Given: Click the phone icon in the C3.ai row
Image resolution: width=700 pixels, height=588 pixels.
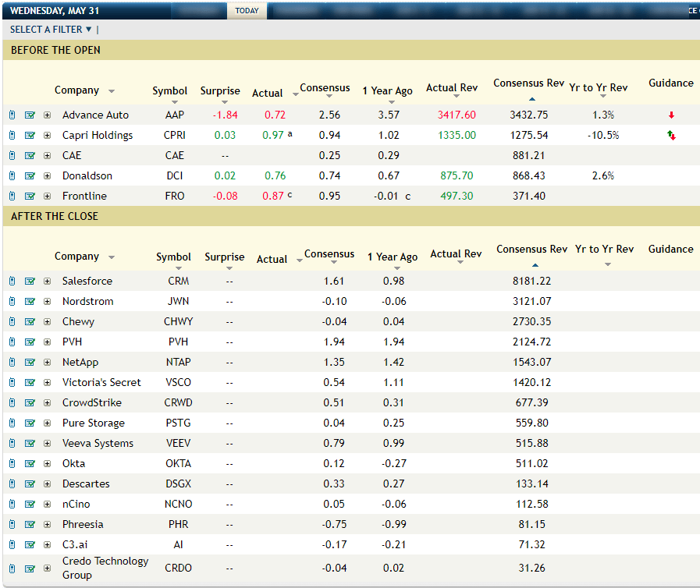Looking at the screenshot, I should [x=12, y=545].
